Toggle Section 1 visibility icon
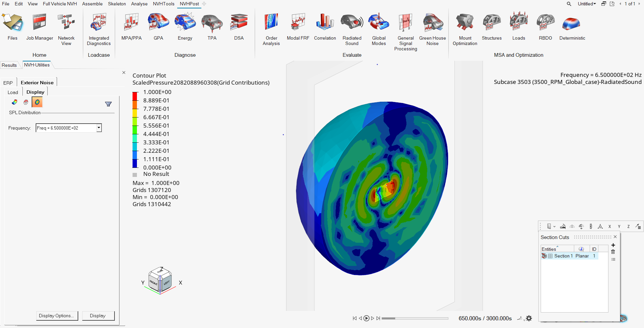This screenshot has width=644, height=328. point(544,256)
